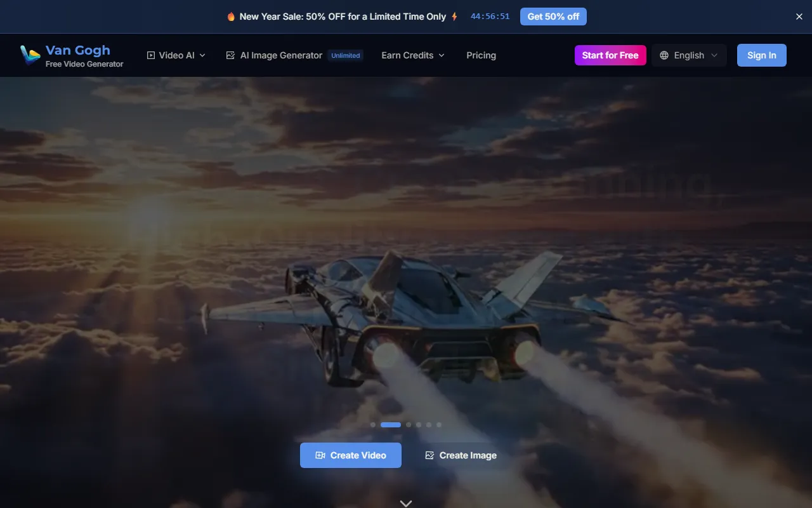Dismiss the New Year Sale banner
812x508 pixels.
click(799, 17)
